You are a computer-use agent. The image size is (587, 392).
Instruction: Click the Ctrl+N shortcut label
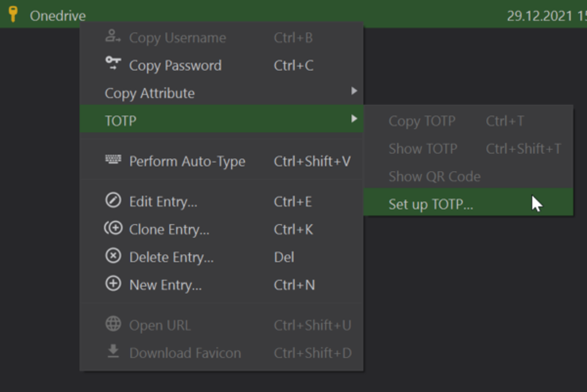[x=294, y=285]
